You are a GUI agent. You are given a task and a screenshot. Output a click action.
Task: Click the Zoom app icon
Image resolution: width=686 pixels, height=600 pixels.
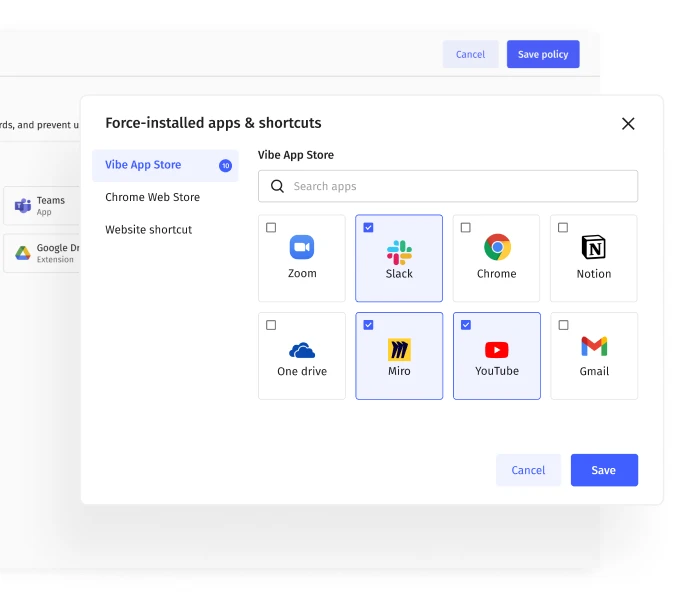302,247
